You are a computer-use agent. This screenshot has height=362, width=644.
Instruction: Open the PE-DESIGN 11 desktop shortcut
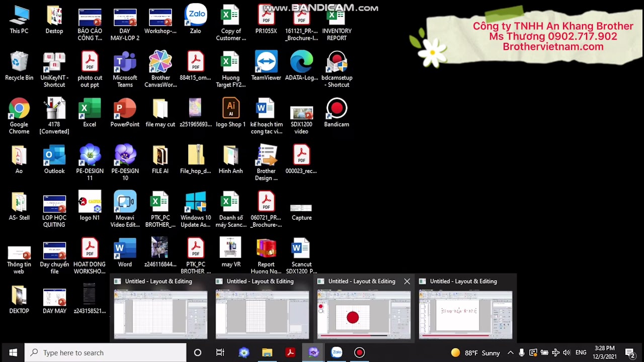(x=90, y=162)
